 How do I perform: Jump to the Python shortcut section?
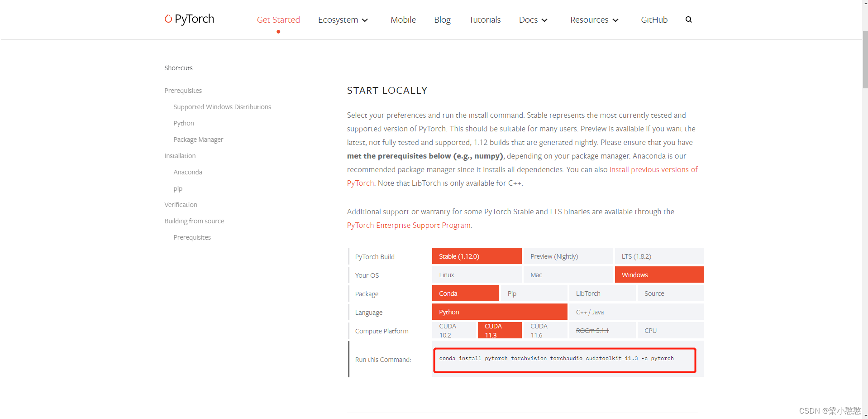[184, 123]
